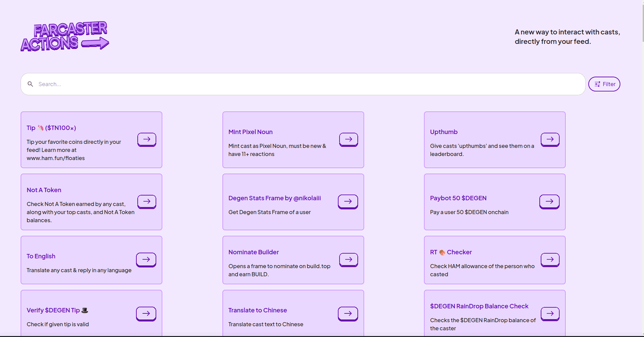Viewport: 644px width, 337px height.
Task: Select the To English title
Action: tap(41, 256)
